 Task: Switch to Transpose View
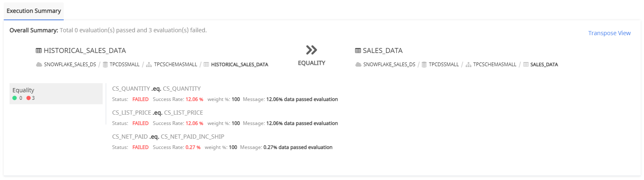(609, 33)
